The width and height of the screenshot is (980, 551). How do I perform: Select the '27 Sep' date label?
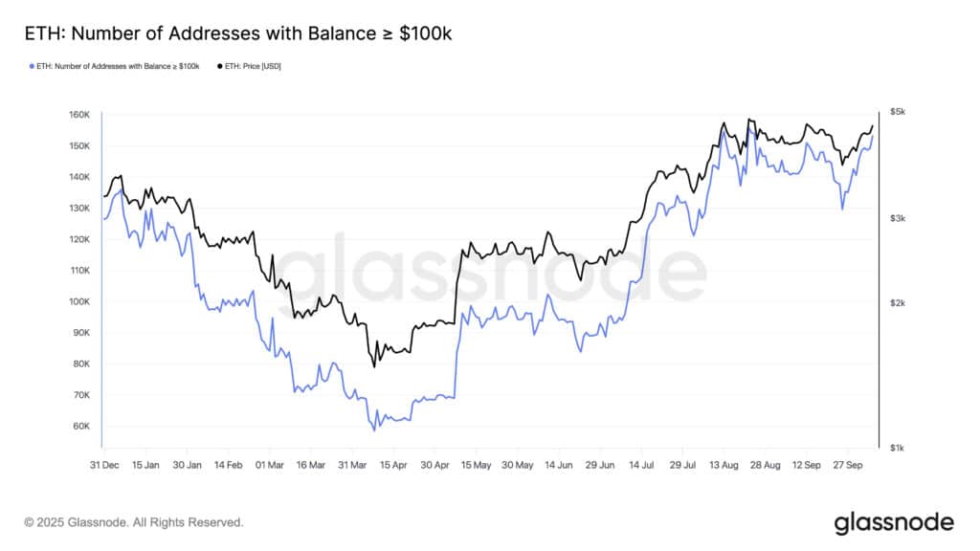851,465
